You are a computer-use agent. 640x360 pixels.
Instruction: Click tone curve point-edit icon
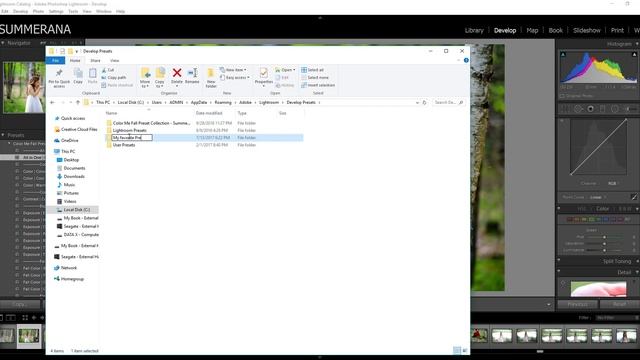coord(634,197)
